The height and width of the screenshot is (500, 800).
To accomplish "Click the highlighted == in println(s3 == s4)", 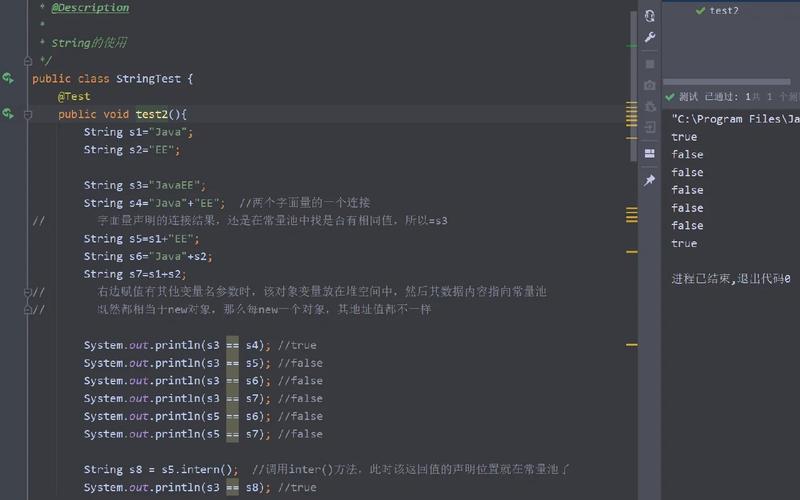I will [232, 345].
